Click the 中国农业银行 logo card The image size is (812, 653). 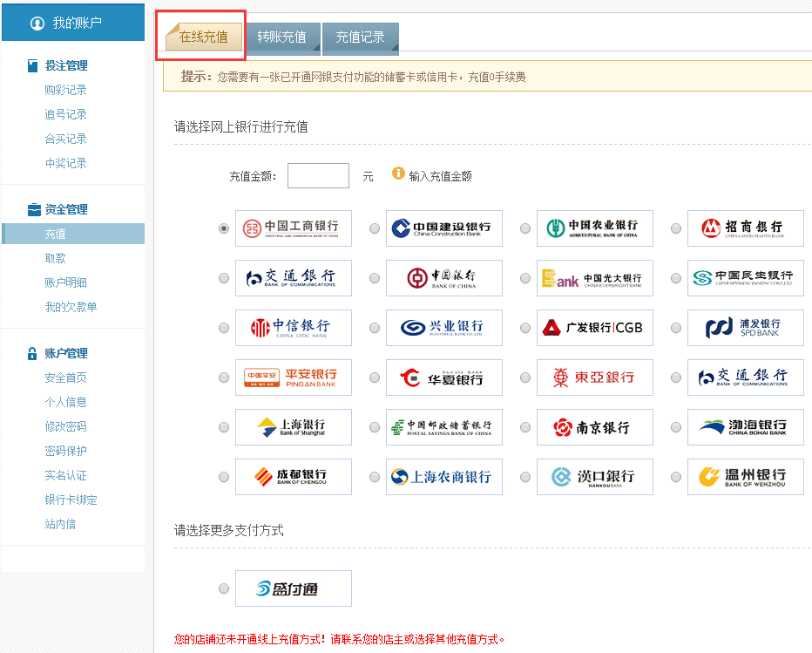coord(594,228)
